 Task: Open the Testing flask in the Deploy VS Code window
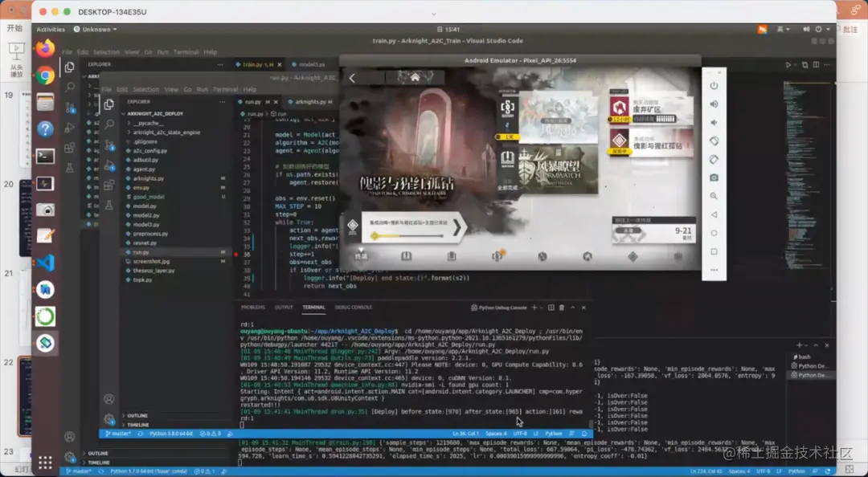[109, 206]
